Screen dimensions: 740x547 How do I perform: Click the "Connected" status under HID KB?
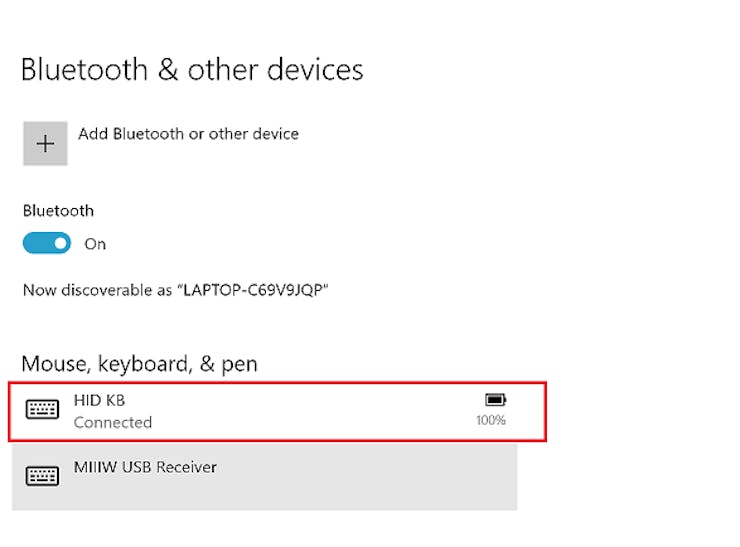[x=113, y=422]
